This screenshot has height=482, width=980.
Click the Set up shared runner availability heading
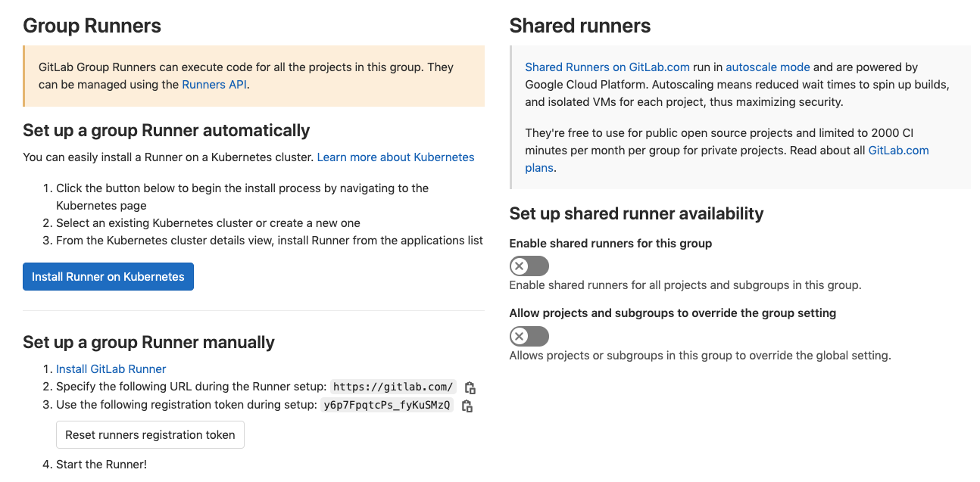tap(636, 213)
